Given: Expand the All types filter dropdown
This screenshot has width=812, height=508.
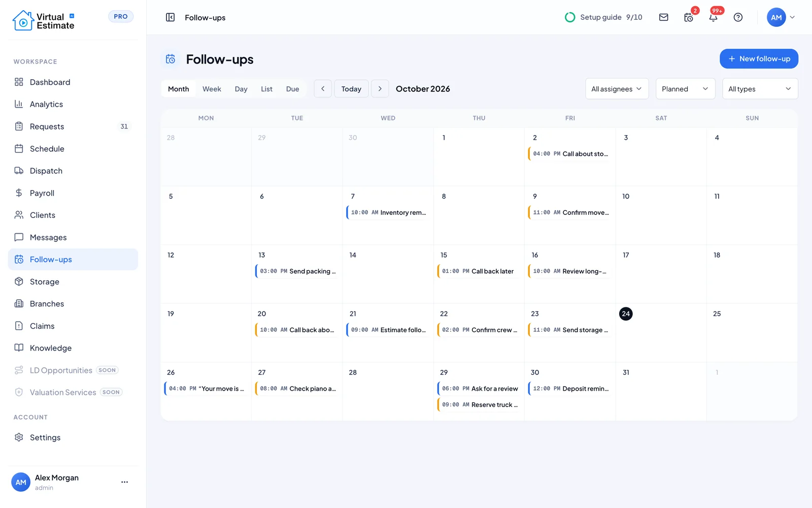Looking at the screenshot, I should pos(760,89).
